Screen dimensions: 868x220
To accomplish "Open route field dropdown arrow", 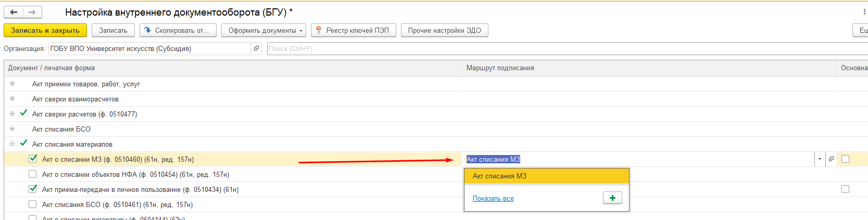I will tap(820, 159).
